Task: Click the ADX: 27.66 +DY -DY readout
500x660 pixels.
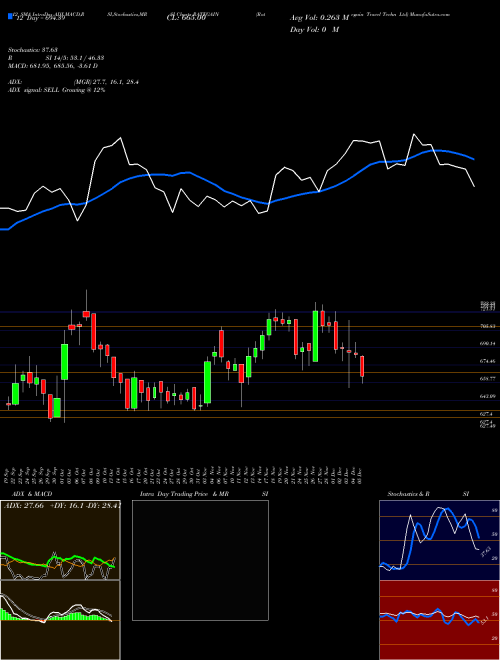Action: pos(62,506)
